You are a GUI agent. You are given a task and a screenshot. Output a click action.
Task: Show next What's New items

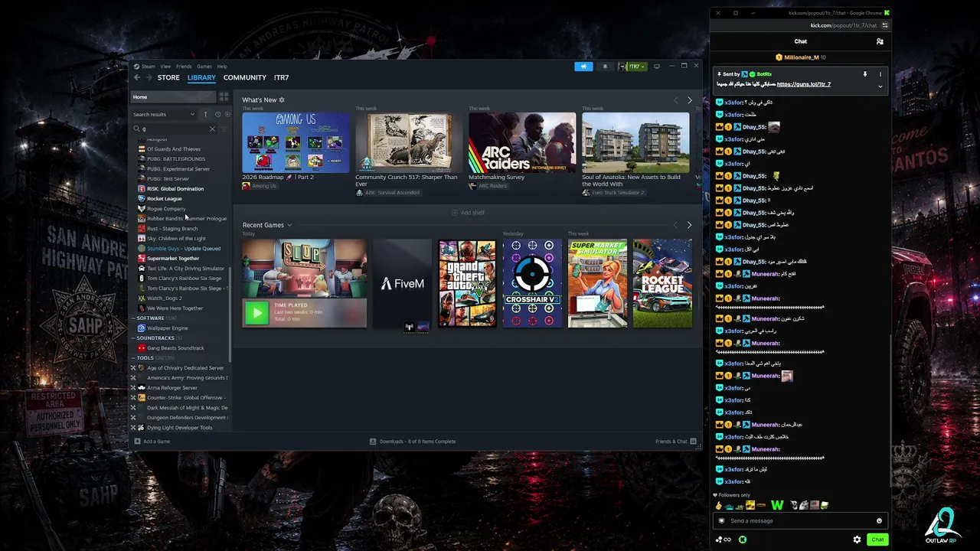pos(689,100)
